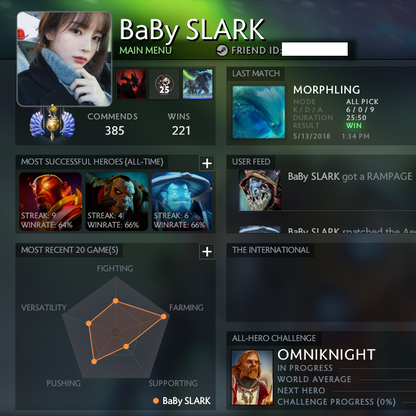Image resolution: width=416 pixels, height=416 pixels.
Task: Open the Shadow Fiend featured hero icon
Action: 131,84
